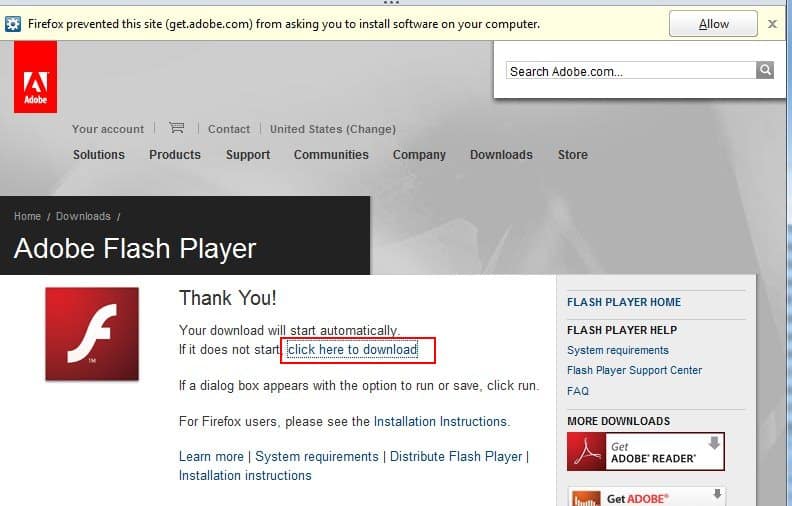Viewport: 792px width, 506px height.
Task: Open Your account link
Action: click(108, 129)
